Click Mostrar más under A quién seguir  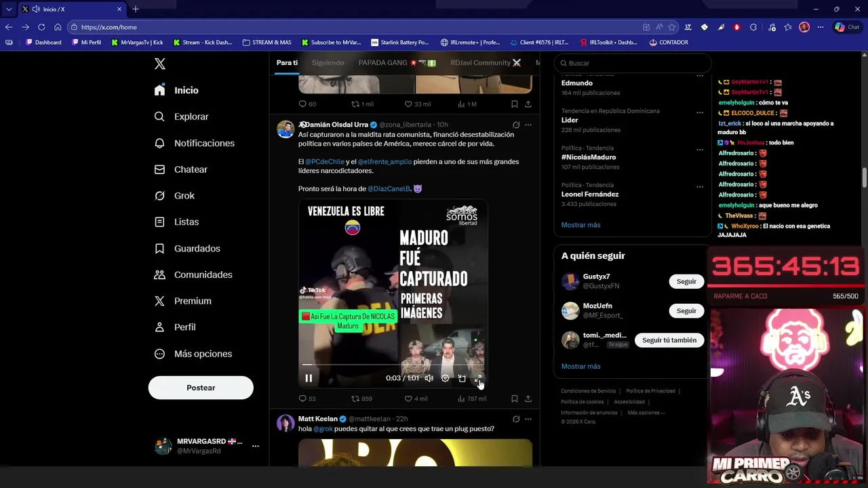pos(580,367)
